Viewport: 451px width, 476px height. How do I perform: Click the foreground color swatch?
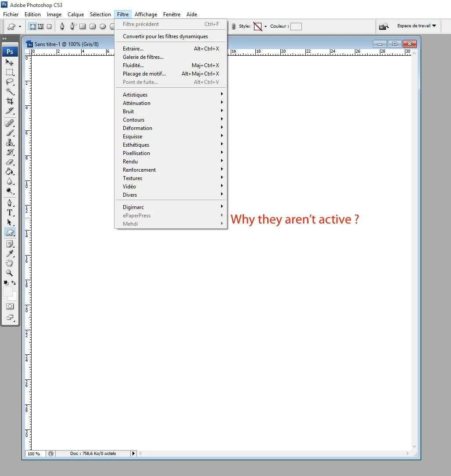point(7,292)
